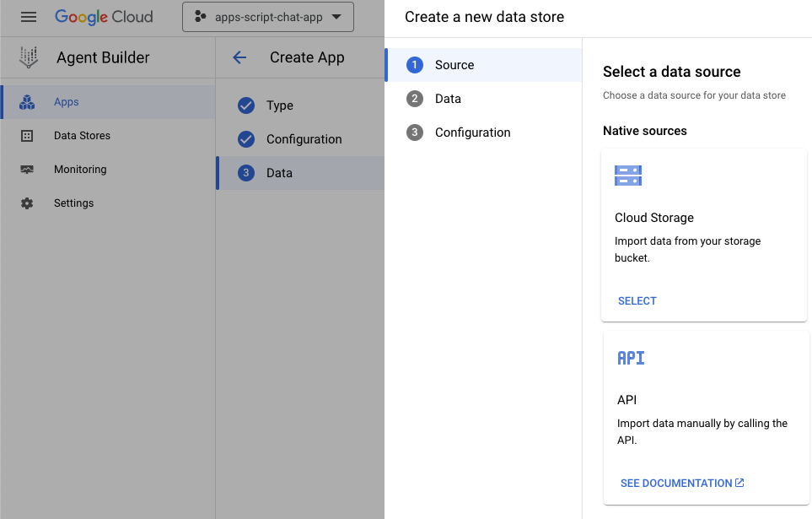The width and height of the screenshot is (812, 519).
Task: Open the hamburger navigation menu
Action: (29, 17)
